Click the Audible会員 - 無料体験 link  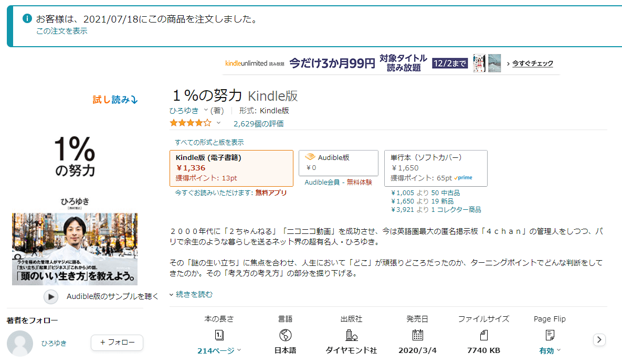(x=339, y=183)
